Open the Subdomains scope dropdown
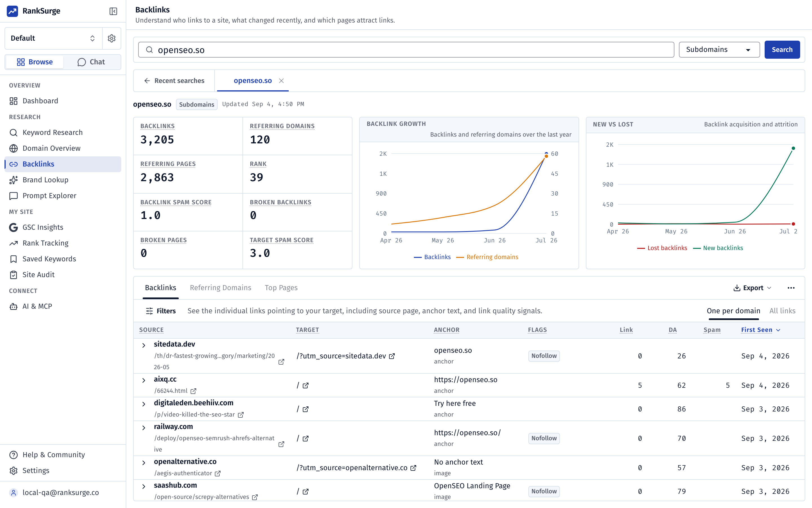 coord(719,50)
